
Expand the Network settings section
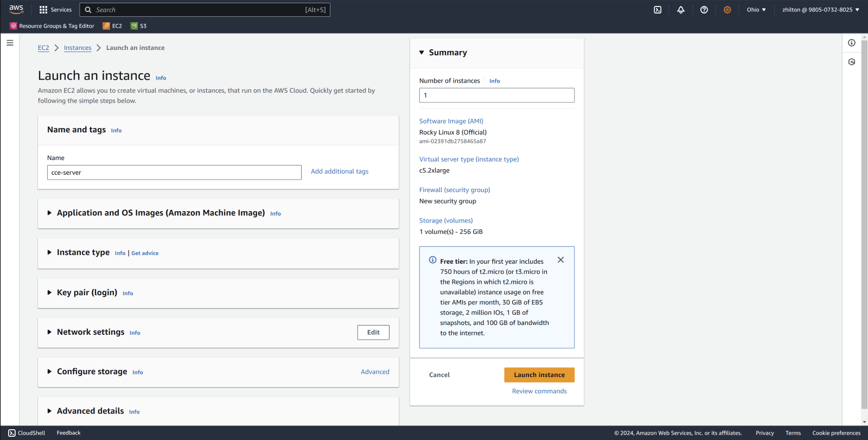tap(49, 332)
